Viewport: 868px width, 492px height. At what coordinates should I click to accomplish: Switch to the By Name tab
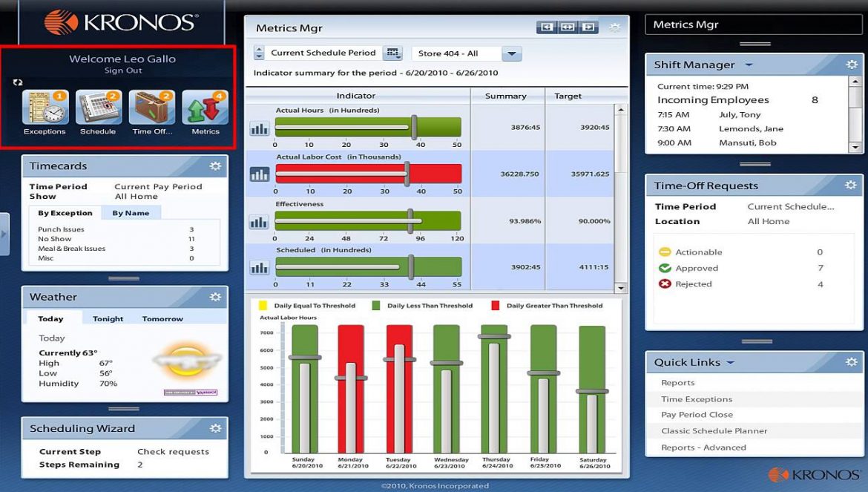coord(130,213)
